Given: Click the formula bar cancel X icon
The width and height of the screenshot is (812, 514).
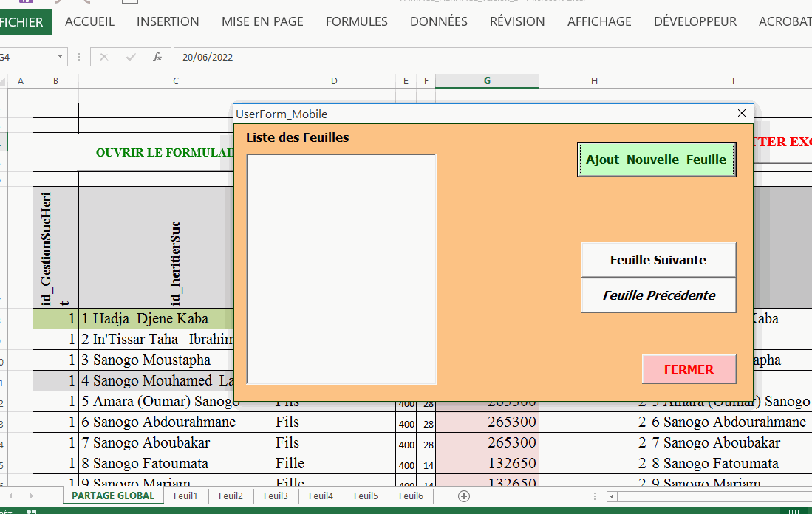Looking at the screenshot, I should (x=103, y=57).
